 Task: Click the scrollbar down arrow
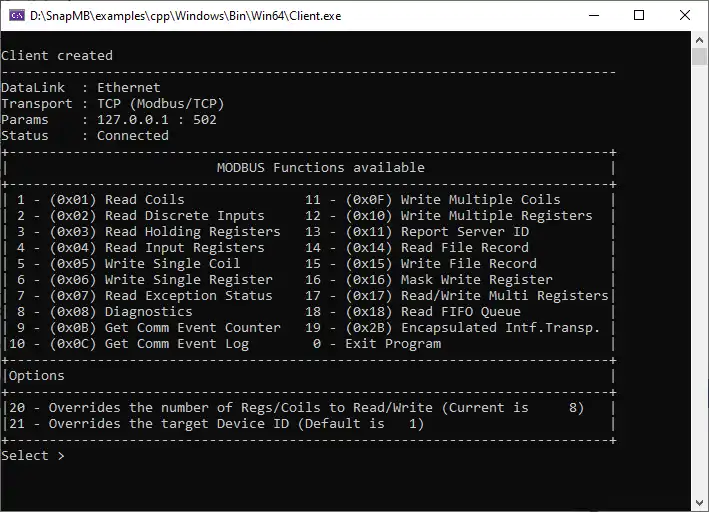point(700,503)
